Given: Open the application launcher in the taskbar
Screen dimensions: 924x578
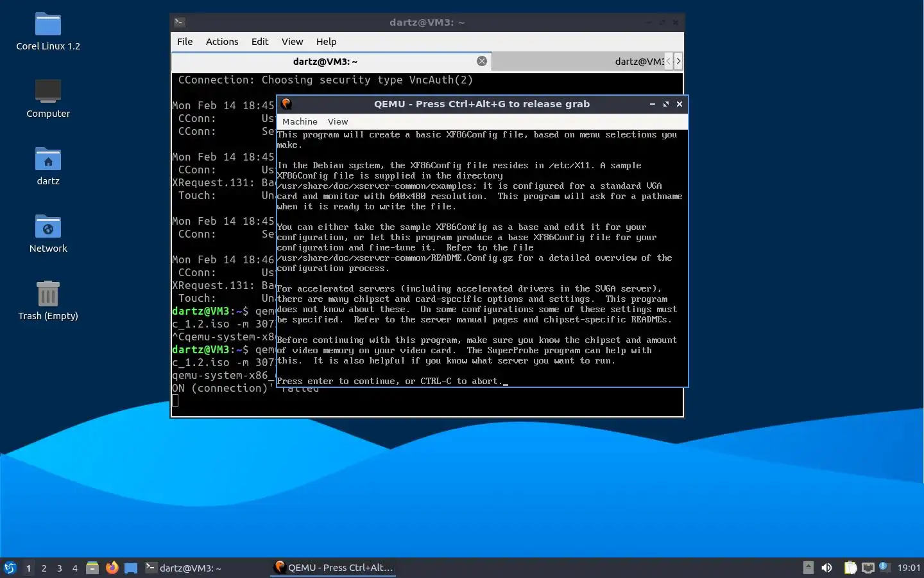Looking at the screenshot, I should click(x=10, y=568).
